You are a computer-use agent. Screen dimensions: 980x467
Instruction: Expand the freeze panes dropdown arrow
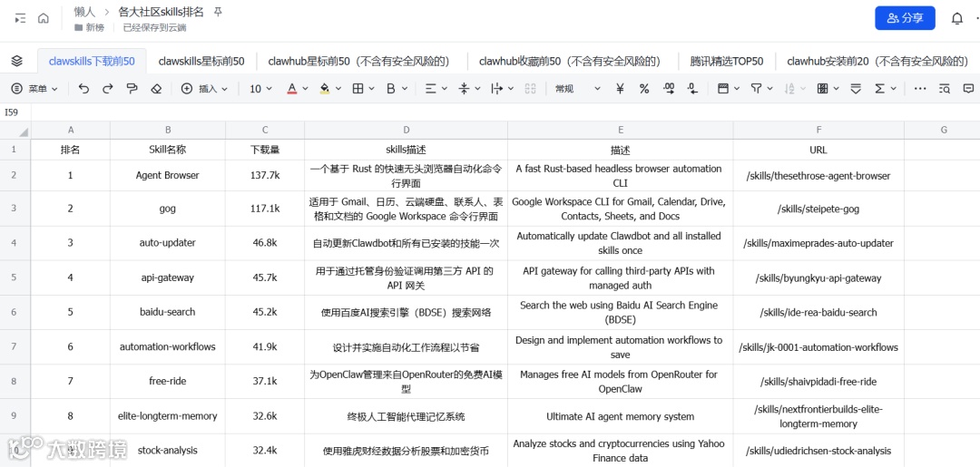pos(737,89)
